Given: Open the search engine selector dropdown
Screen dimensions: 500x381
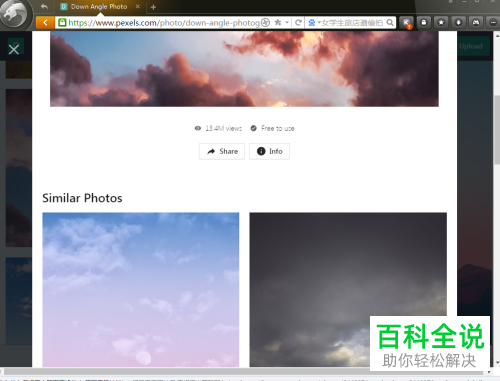Looking at the screenshot, I should tap(314, 23).
